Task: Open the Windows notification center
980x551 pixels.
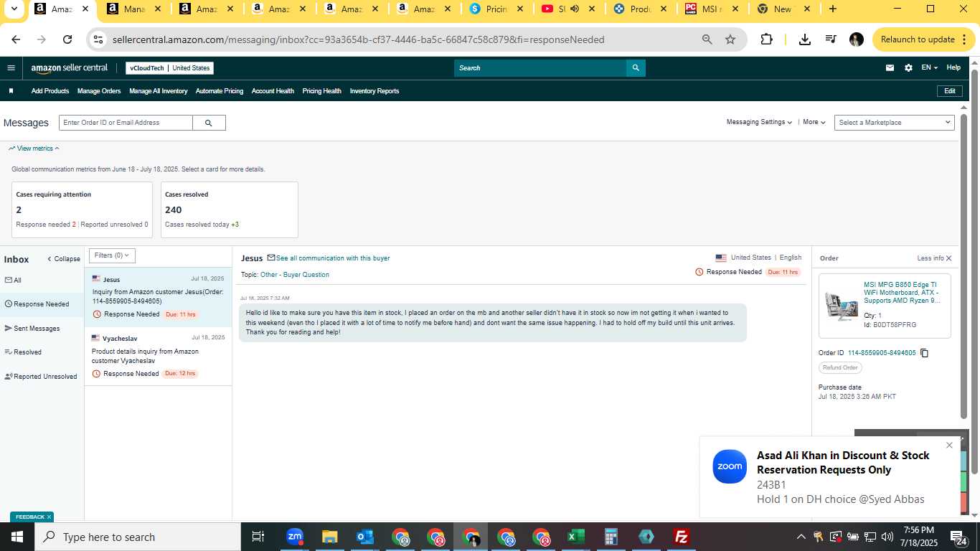Action: pyautogui.click(x=959, y=537)
